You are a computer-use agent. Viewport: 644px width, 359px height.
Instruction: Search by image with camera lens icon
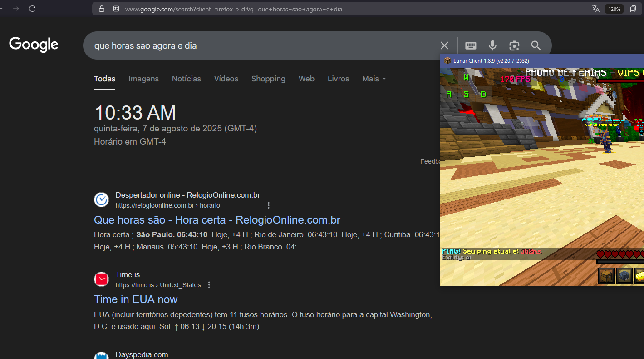tap(514, 45)
